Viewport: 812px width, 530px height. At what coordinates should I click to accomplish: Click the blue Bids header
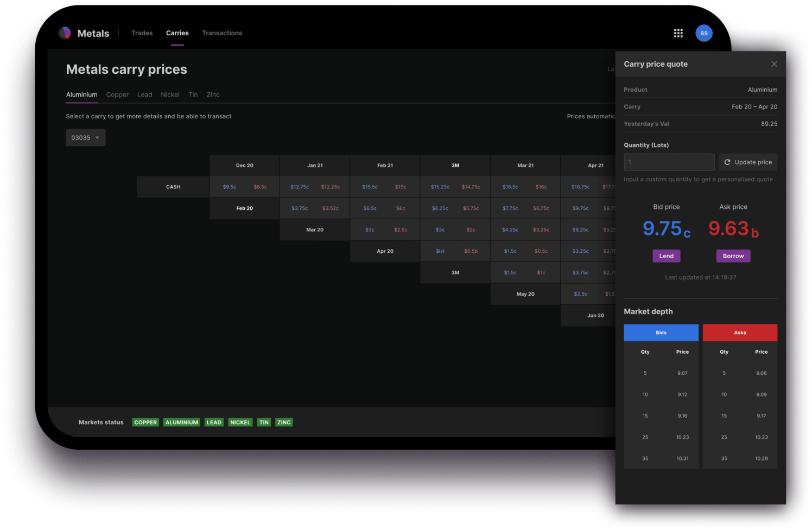pos(661,333)
